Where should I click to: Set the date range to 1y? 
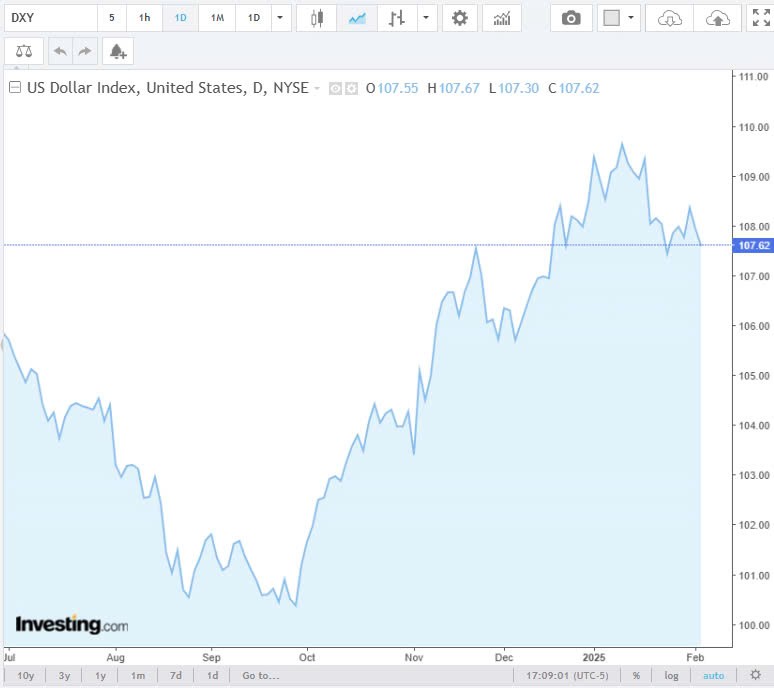point(100,675)
